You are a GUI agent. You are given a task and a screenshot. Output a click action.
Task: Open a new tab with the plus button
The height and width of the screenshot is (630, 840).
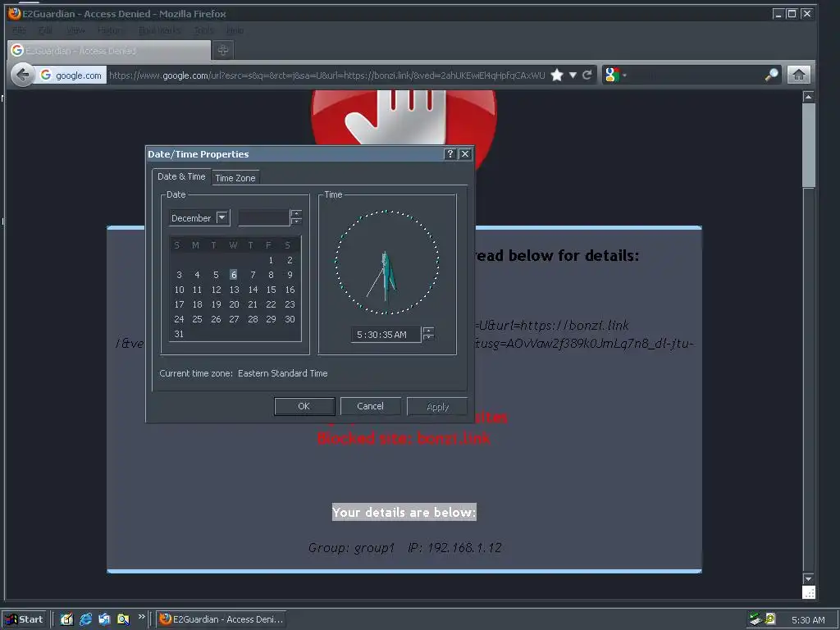tap(223, 50)
